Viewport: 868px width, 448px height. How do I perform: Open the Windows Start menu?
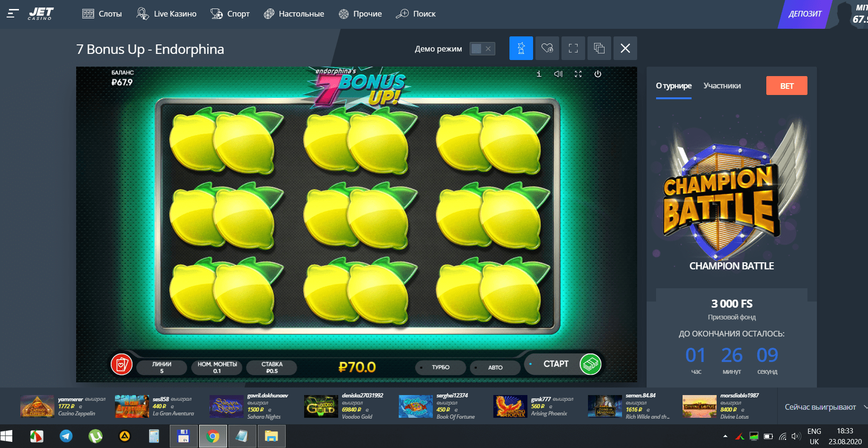pos(7,436)
